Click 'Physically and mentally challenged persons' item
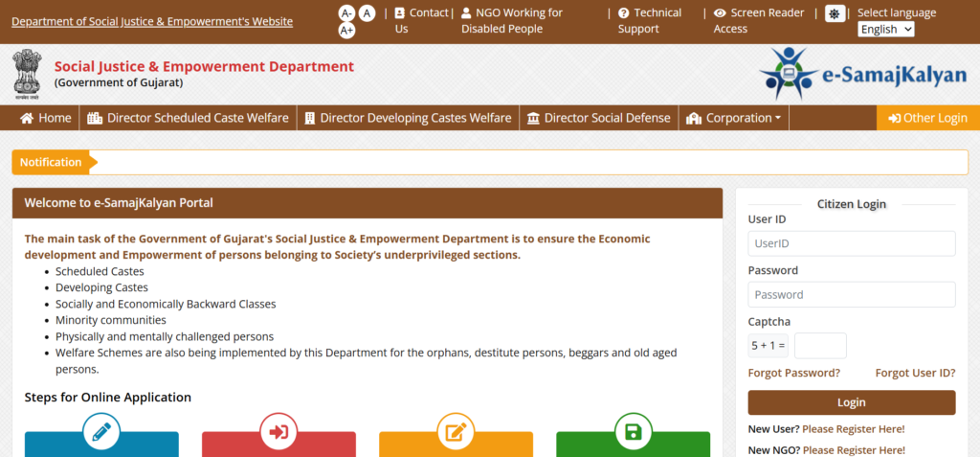Image resolution: width=980 pixels, height=457 pixels. (x=165, y=337)
